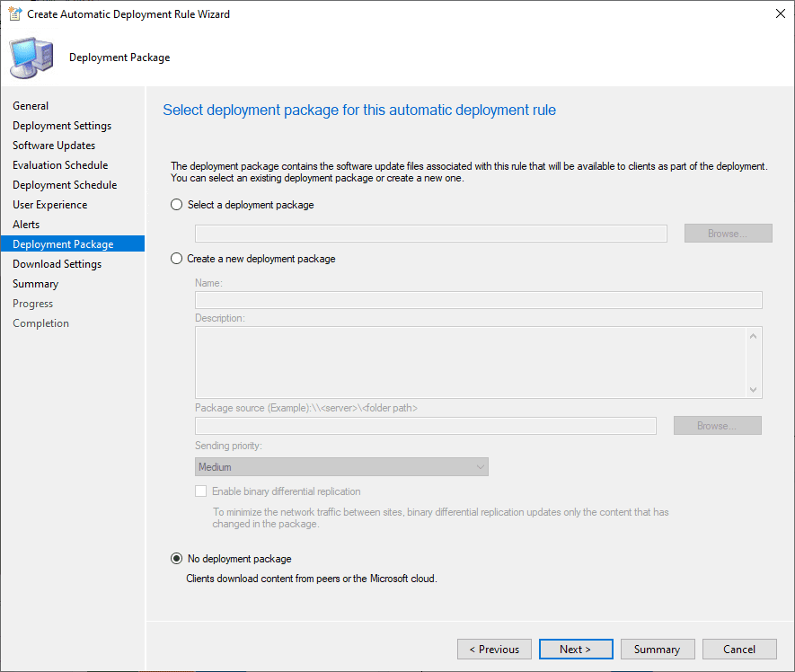Viewport: 795px width, 672px height.
Task: Cancel the wizard
Action: click(x=739, y=650)
